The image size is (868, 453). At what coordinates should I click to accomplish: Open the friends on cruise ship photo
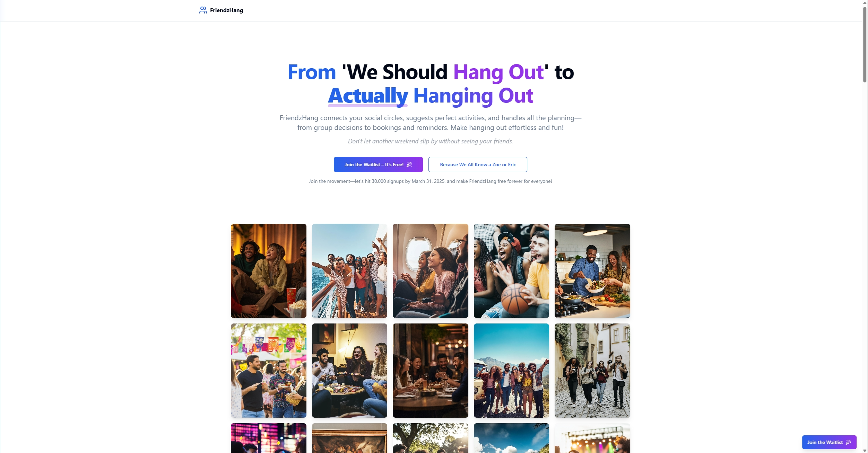(349, 271)
